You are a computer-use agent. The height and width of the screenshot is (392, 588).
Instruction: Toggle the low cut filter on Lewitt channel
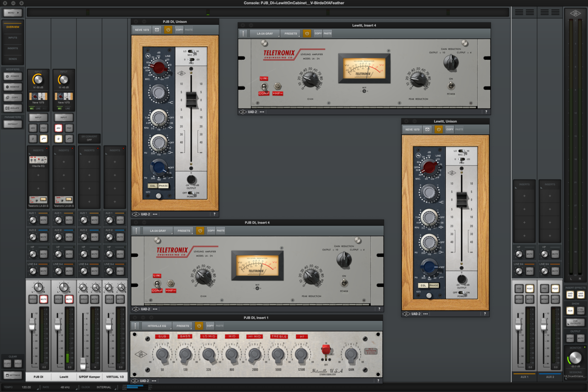69,139
